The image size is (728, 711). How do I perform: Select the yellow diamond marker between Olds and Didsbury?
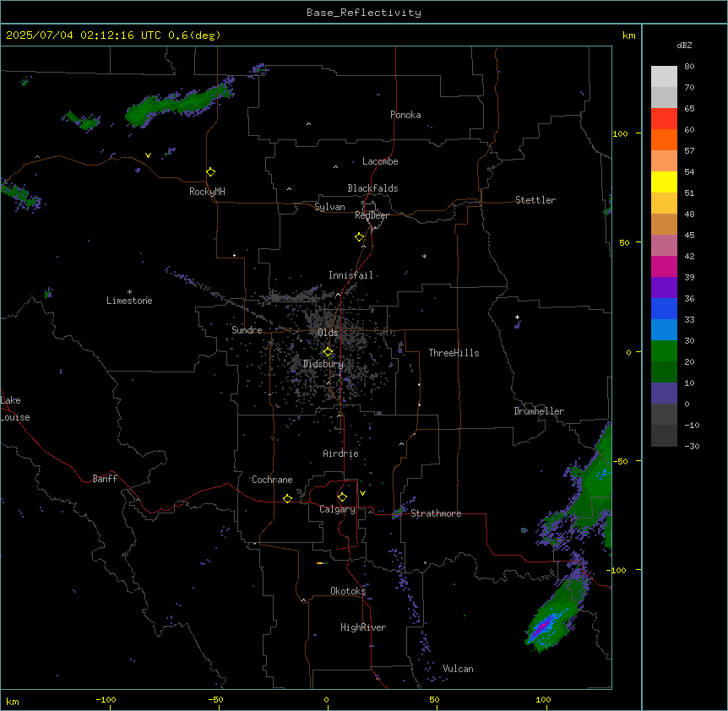point(328,352)
